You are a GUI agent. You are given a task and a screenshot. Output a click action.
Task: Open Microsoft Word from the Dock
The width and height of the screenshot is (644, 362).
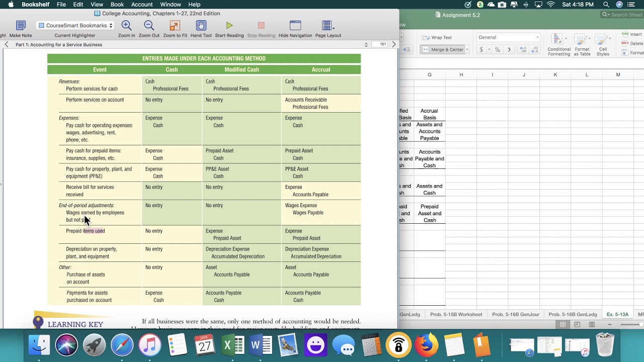coord(261,345)
